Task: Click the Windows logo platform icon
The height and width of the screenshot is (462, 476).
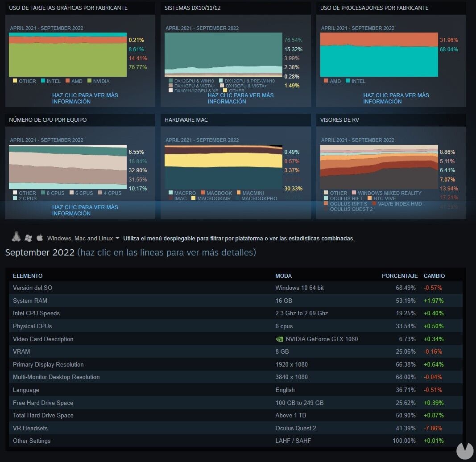Action: click(28, 238)
